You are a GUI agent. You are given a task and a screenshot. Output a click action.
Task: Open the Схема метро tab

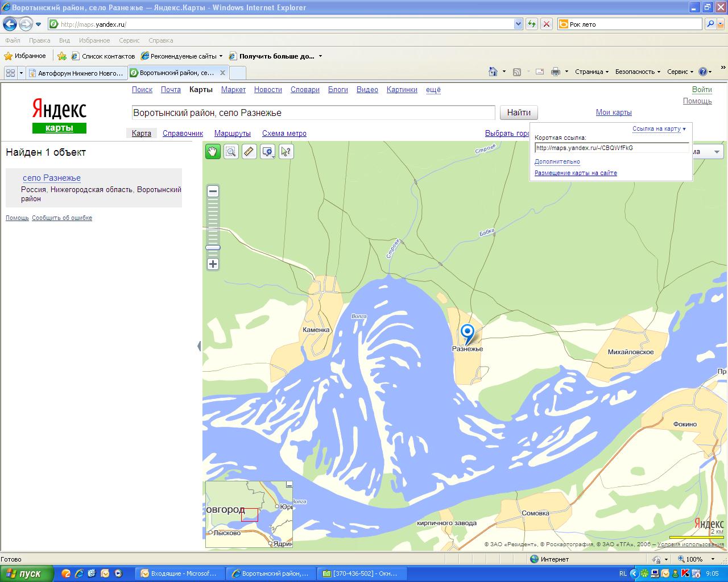pos(284,134)
